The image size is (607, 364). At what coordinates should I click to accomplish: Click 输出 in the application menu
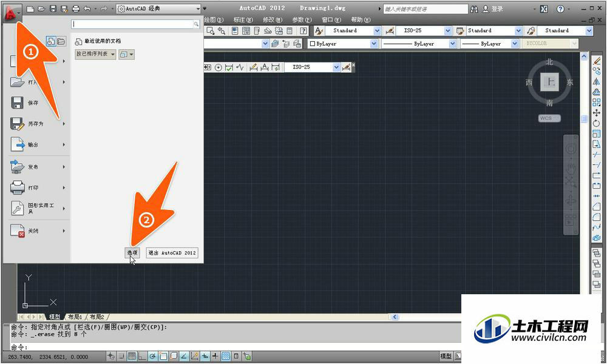click(33, 144)
